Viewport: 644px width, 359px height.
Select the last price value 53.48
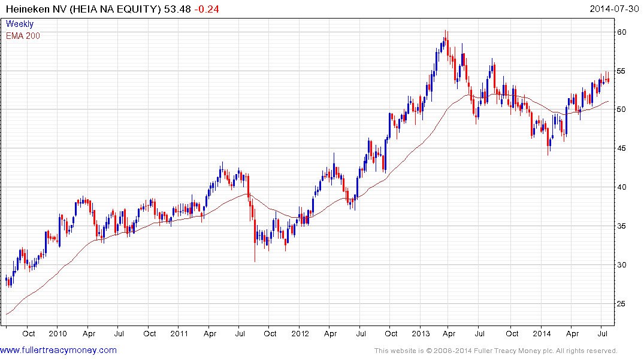tap(177, 8)
